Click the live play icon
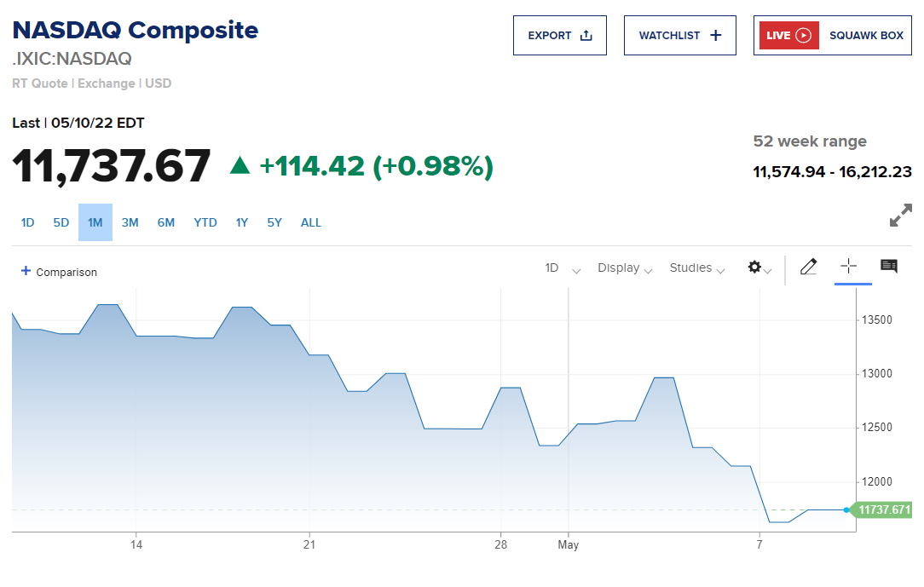 click(803, 36)
